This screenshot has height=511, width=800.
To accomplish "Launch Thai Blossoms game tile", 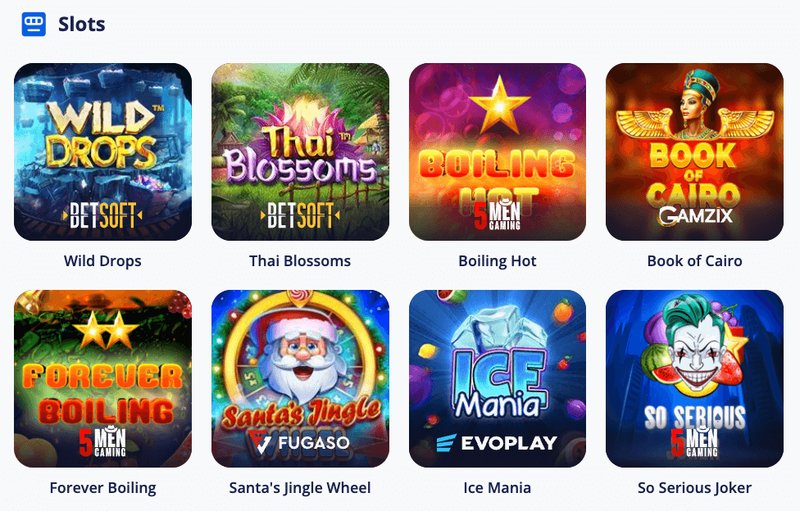I will (x=300, y=152).
